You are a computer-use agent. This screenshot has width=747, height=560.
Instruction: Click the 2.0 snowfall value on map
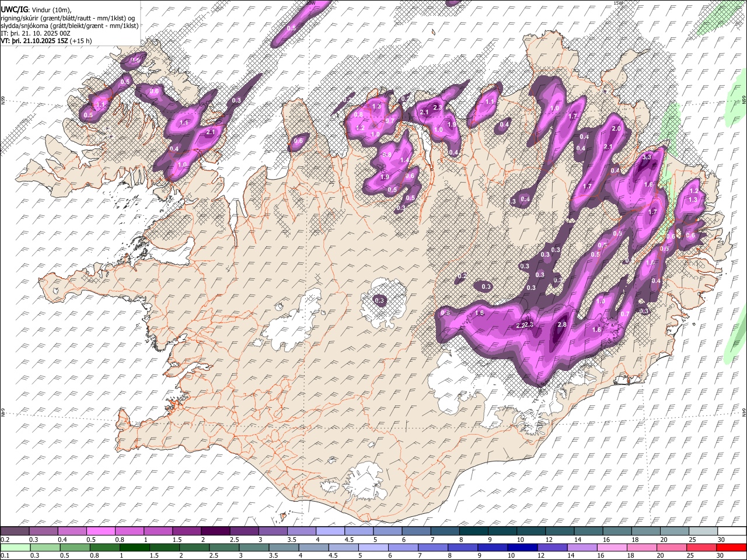point(616,128)
